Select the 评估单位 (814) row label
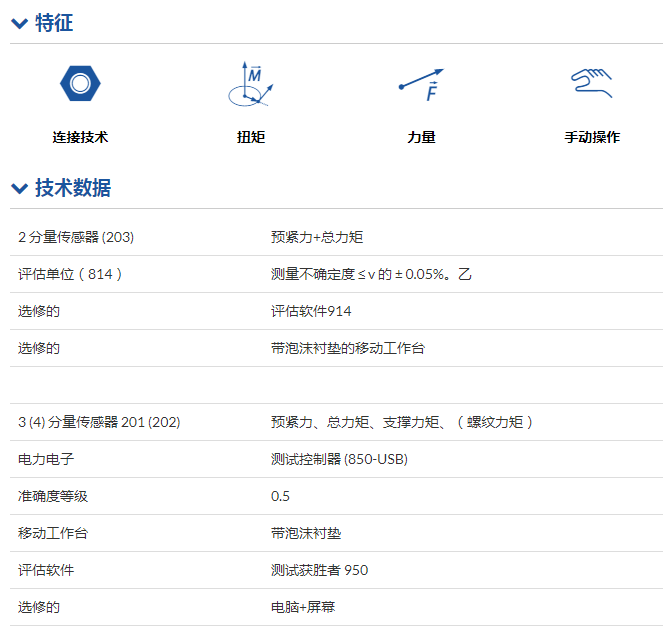 [70, 274]
